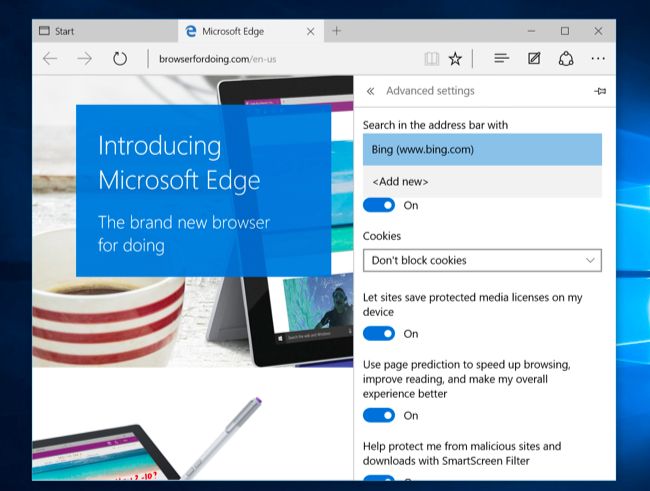Open the Hub three-lines icon

[502, 58]
